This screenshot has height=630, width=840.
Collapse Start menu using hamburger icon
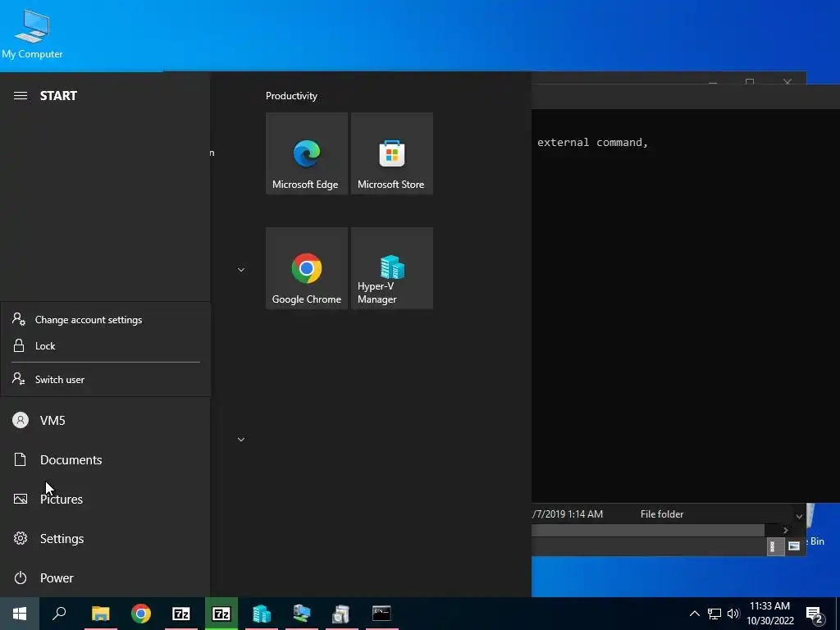[x=21, y=96]
